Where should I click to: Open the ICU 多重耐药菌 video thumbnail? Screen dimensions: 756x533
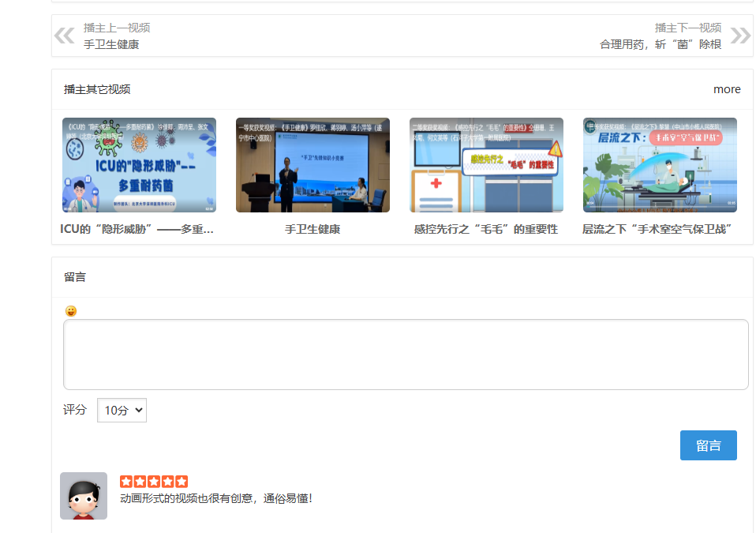pos(139,165)
